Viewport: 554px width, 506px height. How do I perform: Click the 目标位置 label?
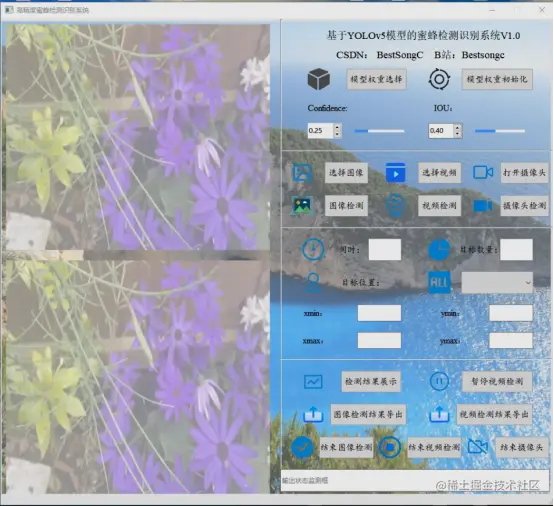coord(361,283)
